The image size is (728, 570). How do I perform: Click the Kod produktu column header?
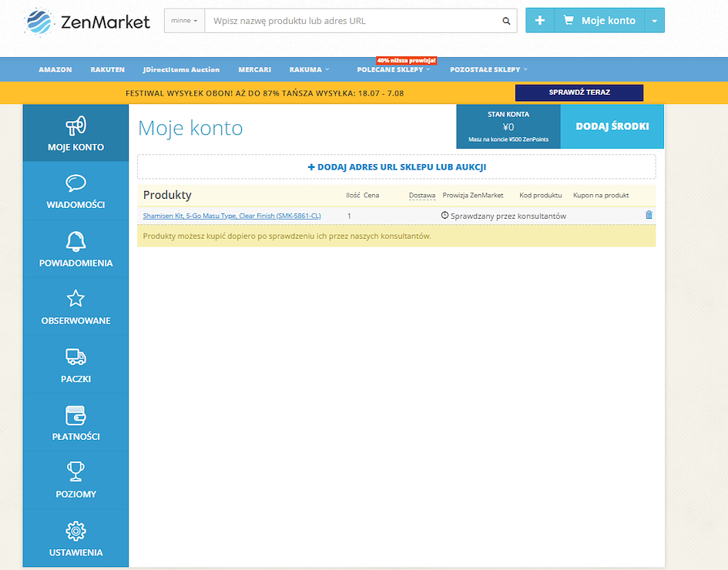pos(541,196)
